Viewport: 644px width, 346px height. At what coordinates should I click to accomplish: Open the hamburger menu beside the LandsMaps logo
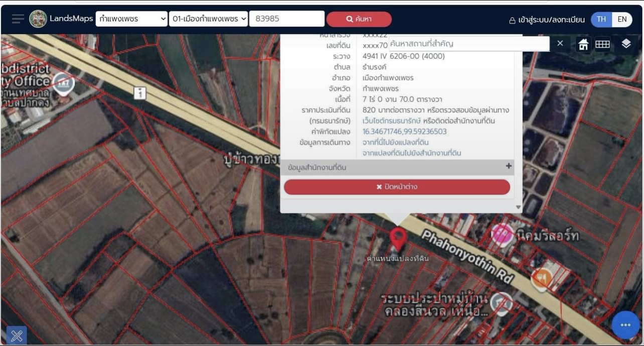[18, 19]
